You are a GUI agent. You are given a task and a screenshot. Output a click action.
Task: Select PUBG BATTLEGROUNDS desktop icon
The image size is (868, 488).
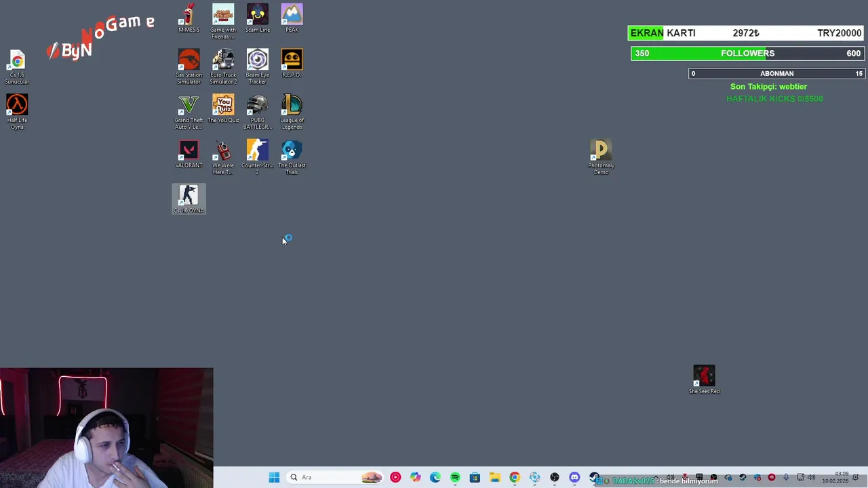tap(258, 112)
